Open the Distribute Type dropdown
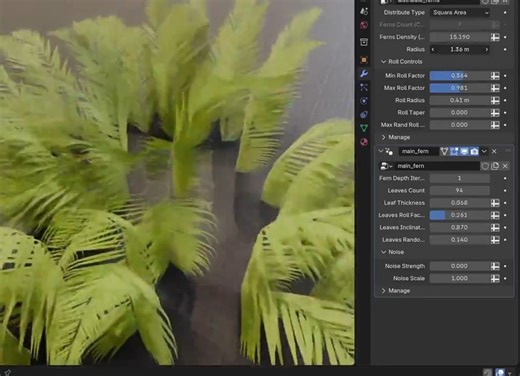The width and height of the screenshot is (520, 376). (x=460, y=13)
